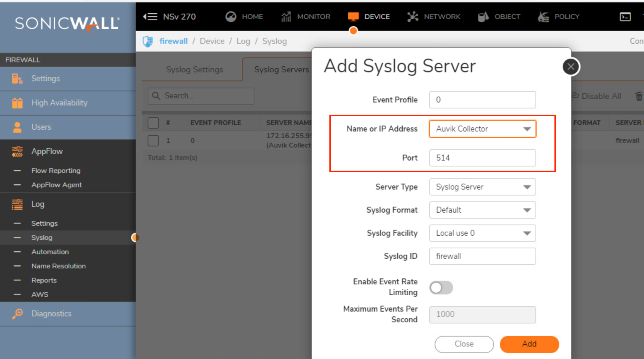Image resolution: width=644 pixels, height=359 pixels.
Task: Check the checkbox for syslog server row 1
Action: tap(153, 140)
